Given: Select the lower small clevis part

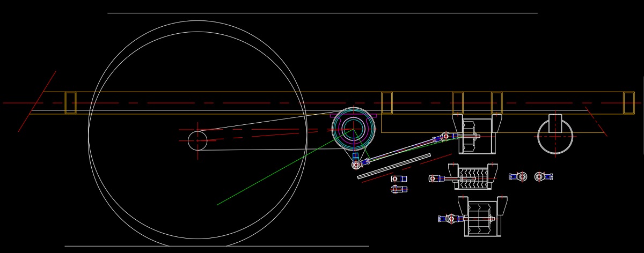Looking at the screenshot, I should [399, 189].
